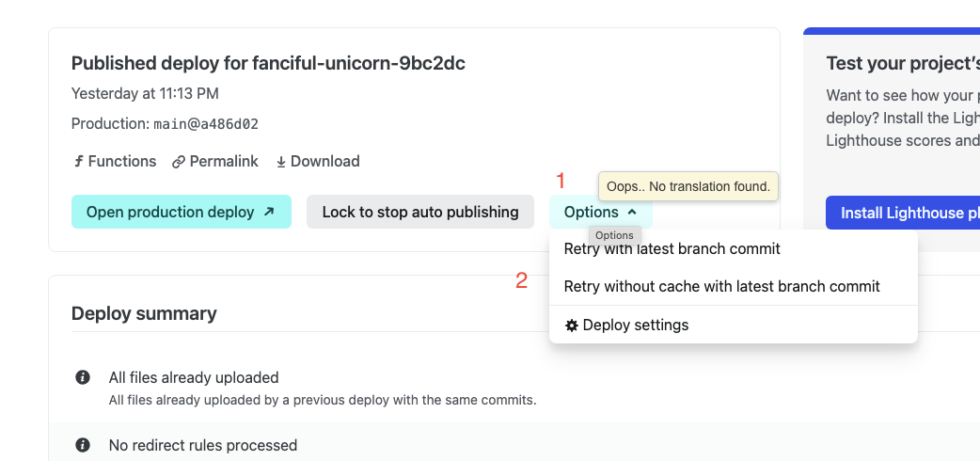The height and width of the screenshot is (461, 980).
Task: Open Deploy settings from the menu
Action: [x=636, y=326]
